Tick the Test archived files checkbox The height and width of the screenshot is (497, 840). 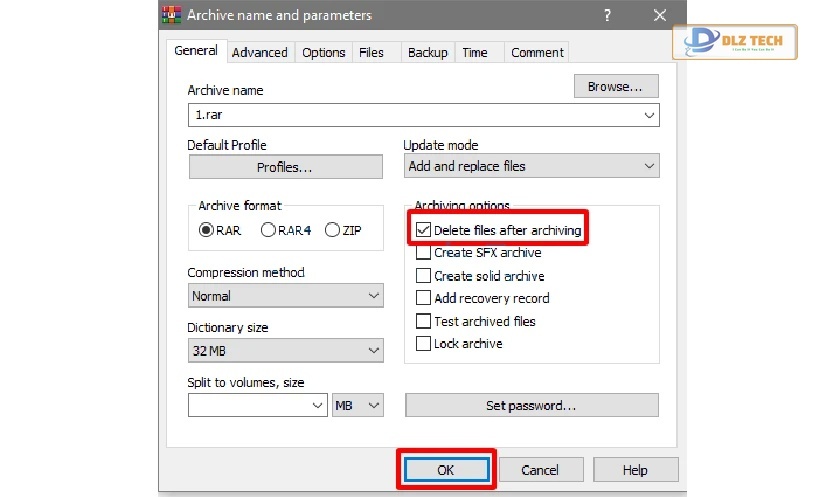(423, 321)
